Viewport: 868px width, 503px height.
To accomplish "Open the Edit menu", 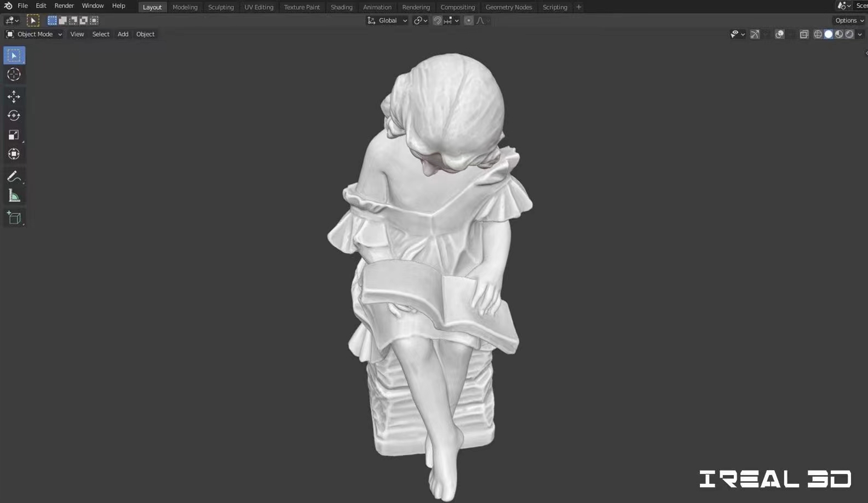I will (x=41, y=6).
